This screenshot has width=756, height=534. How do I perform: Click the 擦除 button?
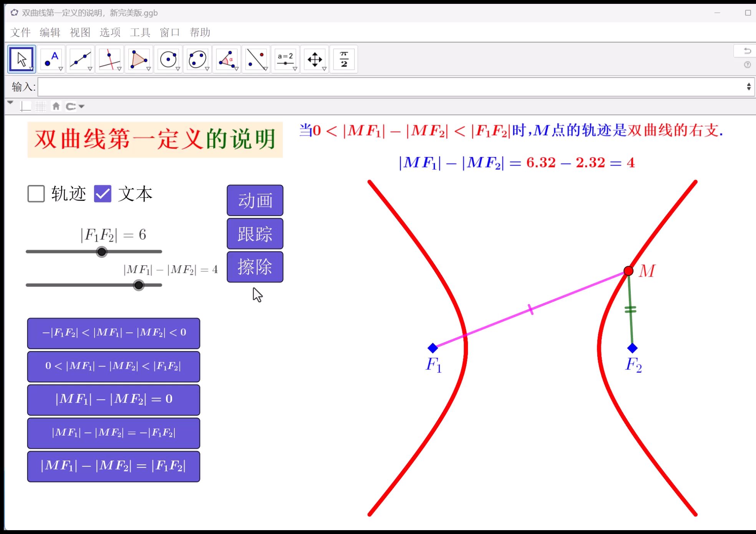(x=255, y=267)
